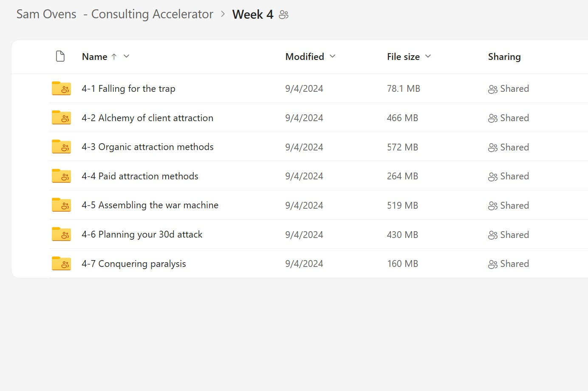Click the modified date of 4-4 Paid attraction methods
The image size is (588, 391).
304,176
